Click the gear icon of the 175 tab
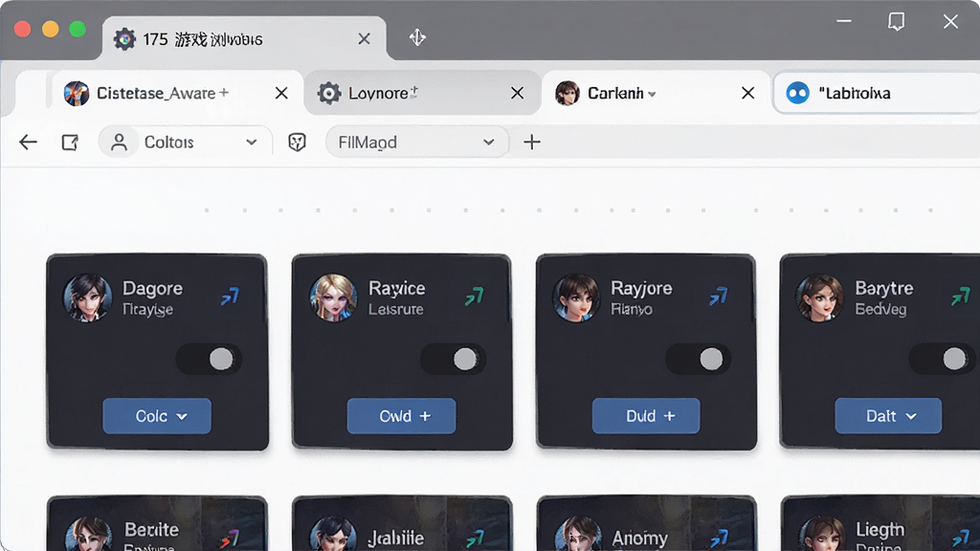980x551 pixels. point(124,39)
